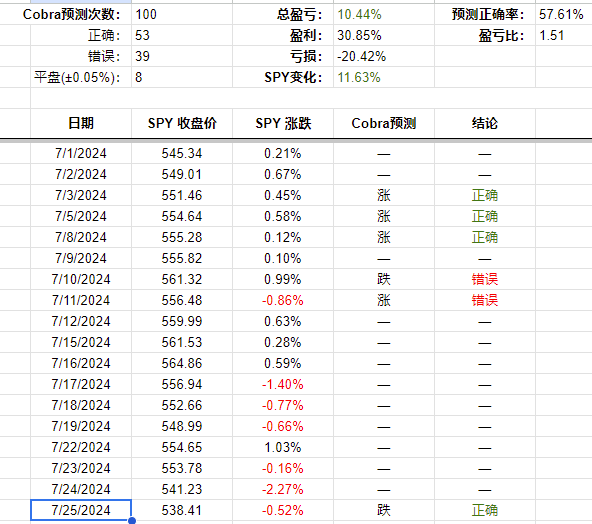Click the change value -0.86%
The image size is (592, 524).
pyautogui.click(x=283, y=301)
